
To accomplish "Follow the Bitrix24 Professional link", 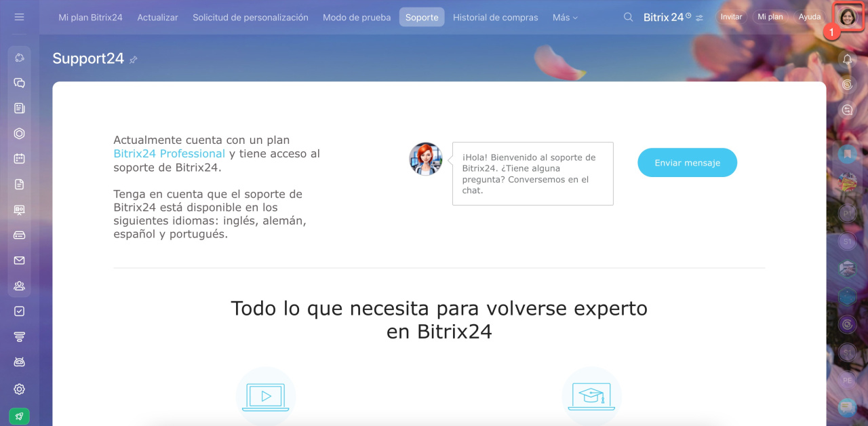I will click(170, 154).
